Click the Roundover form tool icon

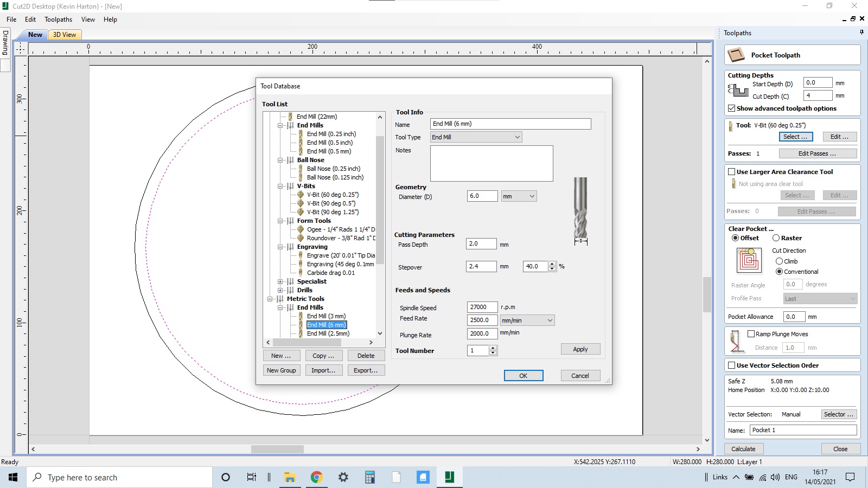point(301,238)
